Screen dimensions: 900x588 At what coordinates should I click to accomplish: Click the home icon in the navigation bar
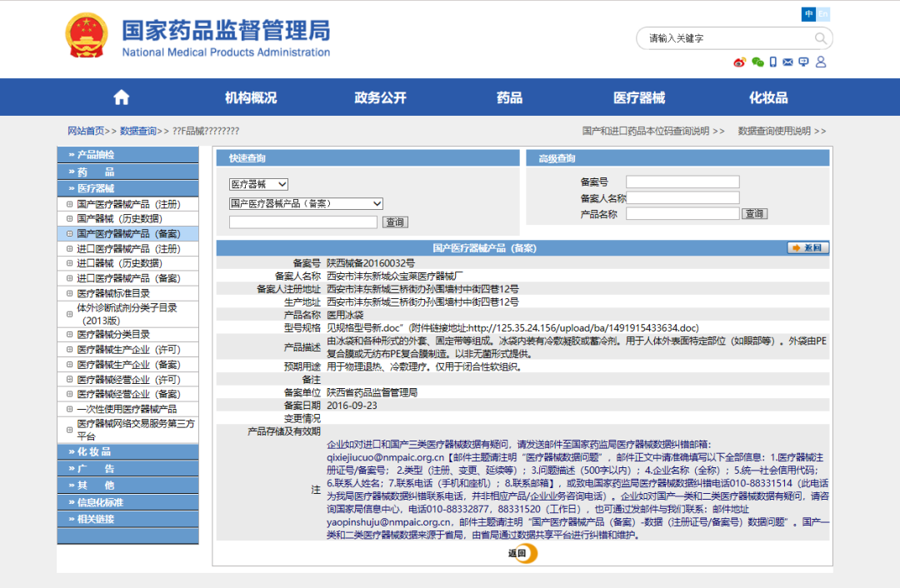pos(121,97)
